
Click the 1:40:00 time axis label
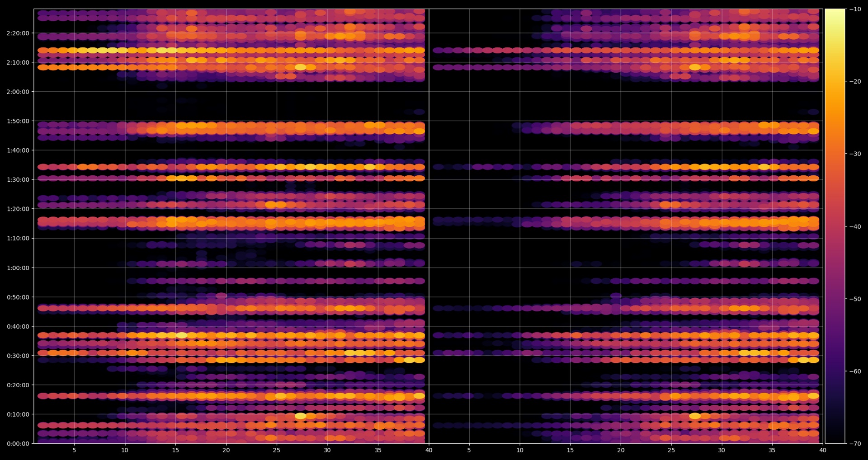(18, 150)
